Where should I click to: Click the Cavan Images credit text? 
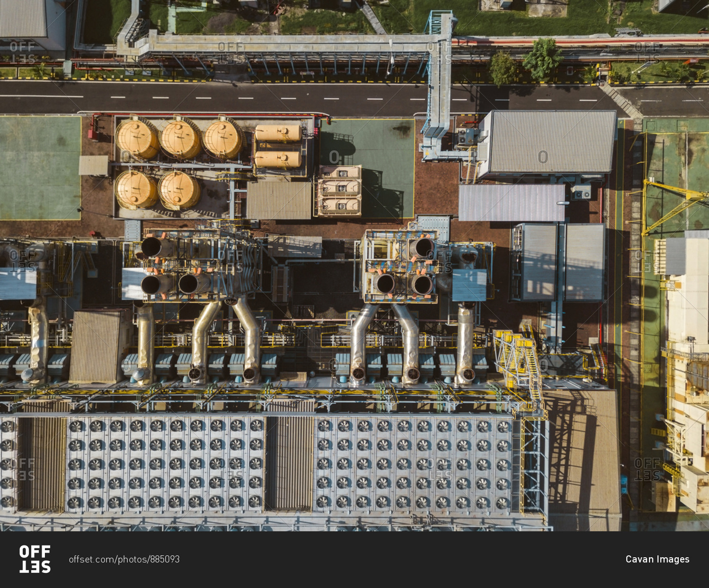(x=657, y=559)
